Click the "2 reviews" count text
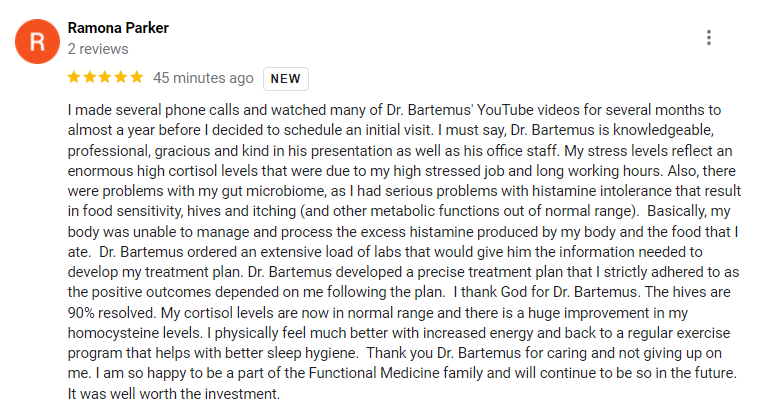The width and height of the screenshot is (766, 413). point(97,48)
